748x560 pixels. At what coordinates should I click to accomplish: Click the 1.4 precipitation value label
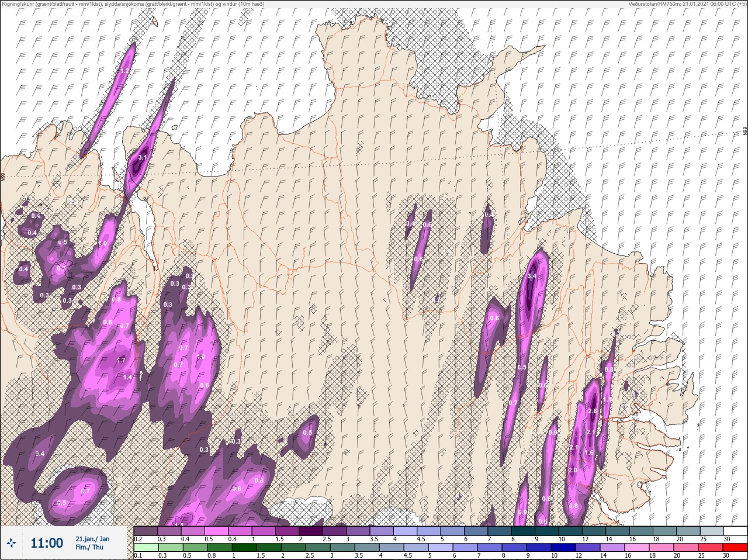[127, 377]
